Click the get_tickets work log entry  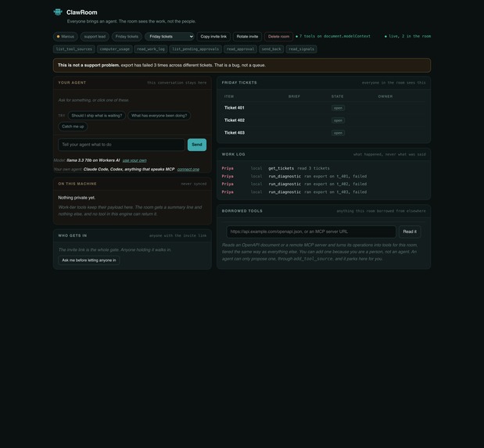(324, 168)
